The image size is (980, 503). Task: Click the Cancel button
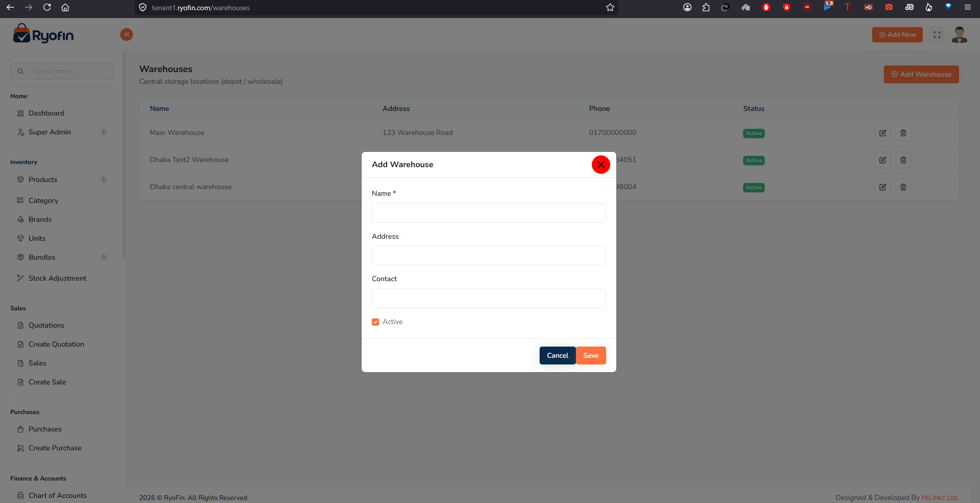(558, 355)
